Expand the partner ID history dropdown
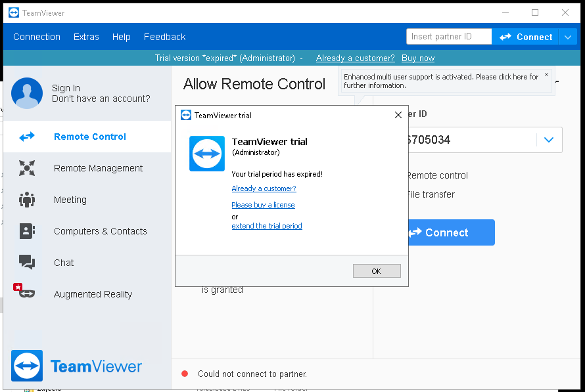The image size is (585, 392). [x=548, y=140]
